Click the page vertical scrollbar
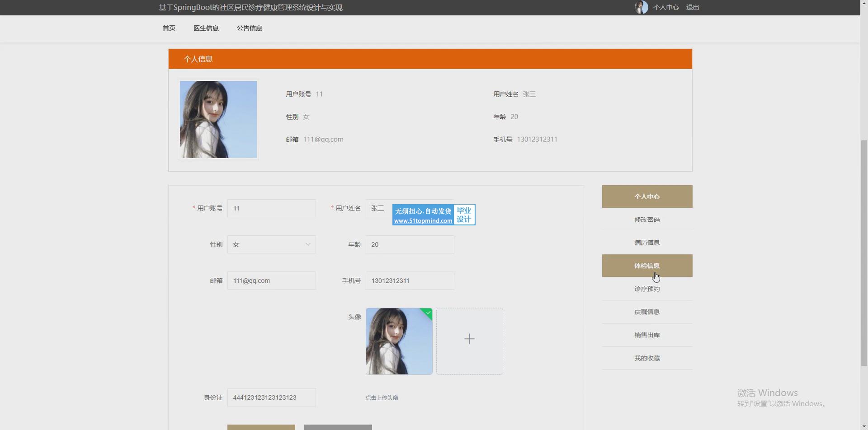Screen dimensions: 868x430 tap(864, 253)
